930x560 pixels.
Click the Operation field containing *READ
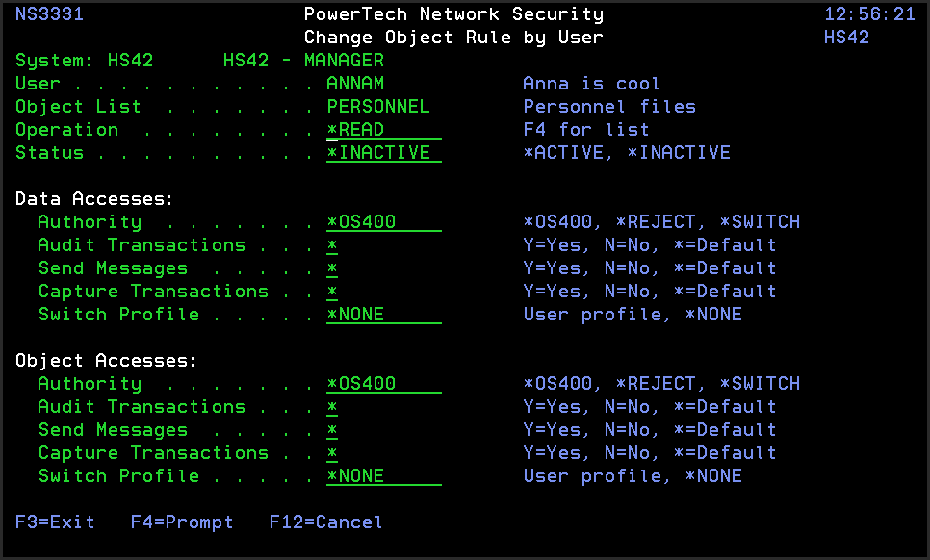(383, 130)
